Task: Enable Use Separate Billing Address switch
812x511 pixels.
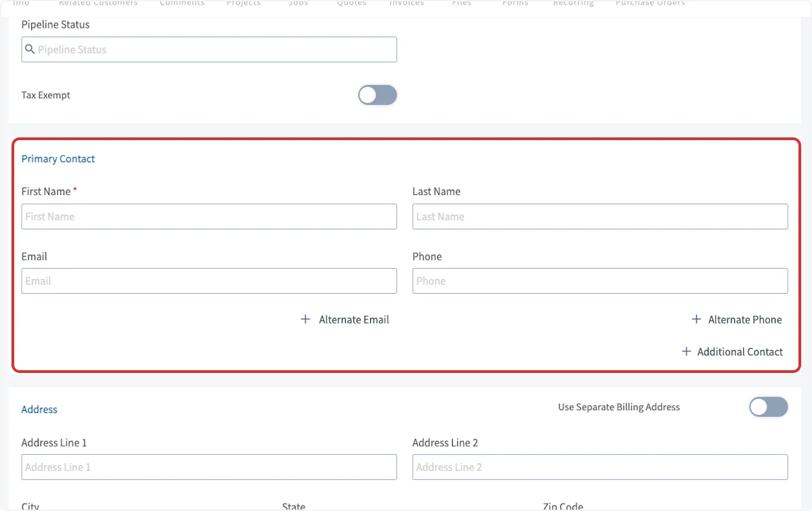Action: click(769, 407)
